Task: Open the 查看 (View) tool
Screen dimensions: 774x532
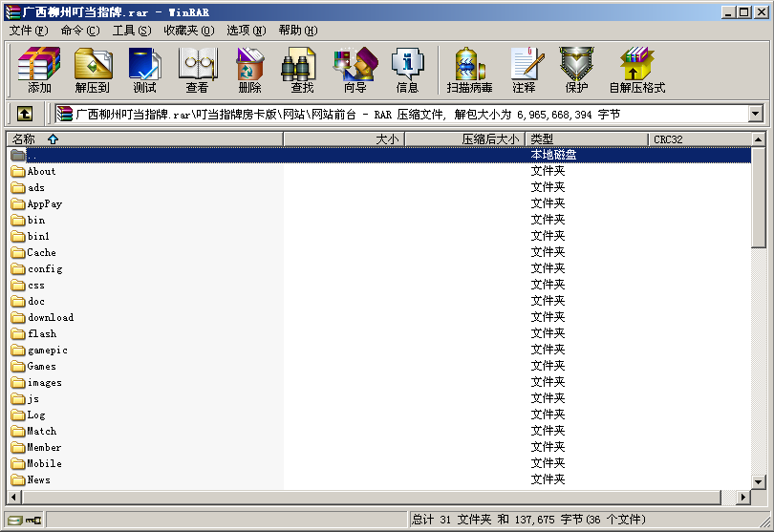Action: click(197, 71)
